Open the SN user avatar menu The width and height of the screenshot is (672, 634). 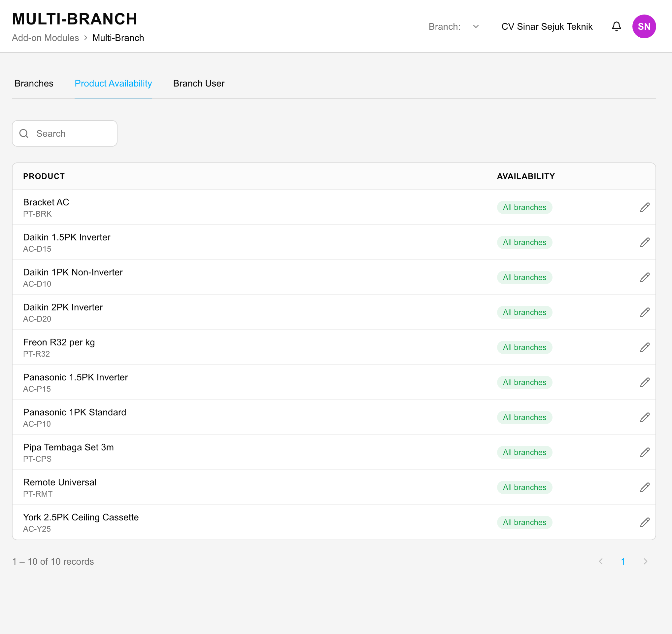644,26
